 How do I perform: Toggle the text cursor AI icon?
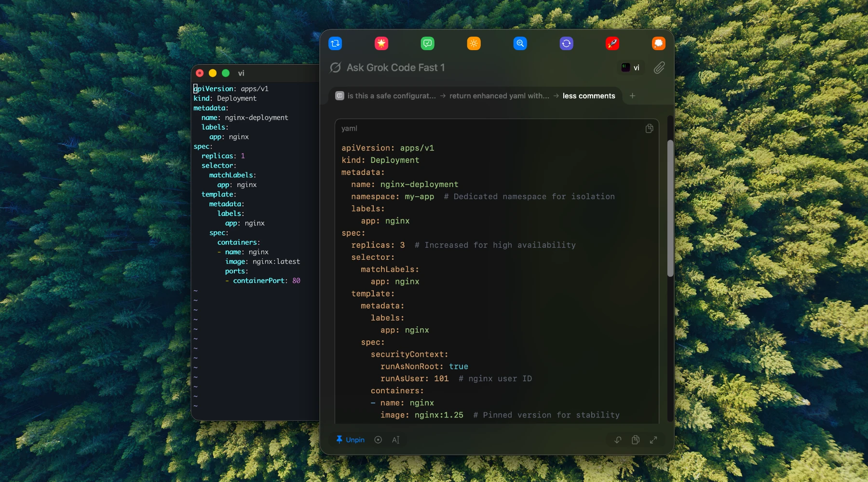point(395,440)
